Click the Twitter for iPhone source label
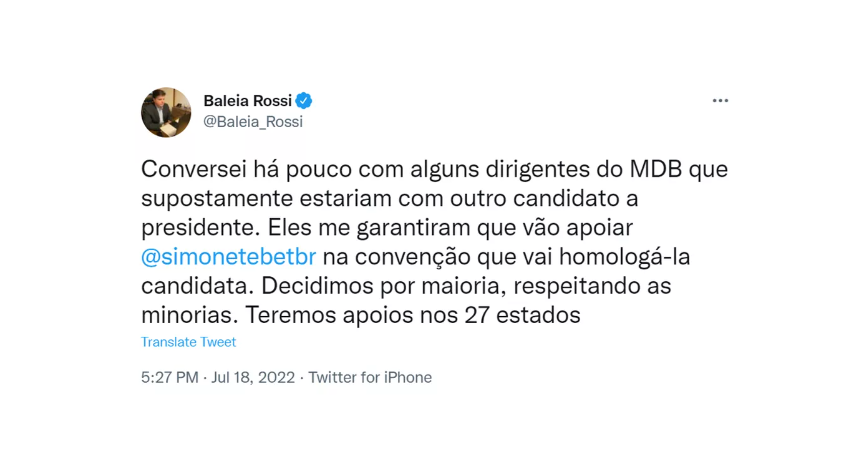Image resolution: width=868 pixels, height=476 pixels. click(370, 377)
